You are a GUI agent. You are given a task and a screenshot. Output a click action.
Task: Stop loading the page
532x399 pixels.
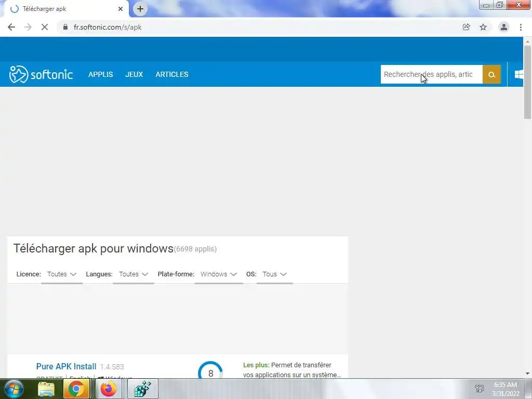click(x=45, y=27)
